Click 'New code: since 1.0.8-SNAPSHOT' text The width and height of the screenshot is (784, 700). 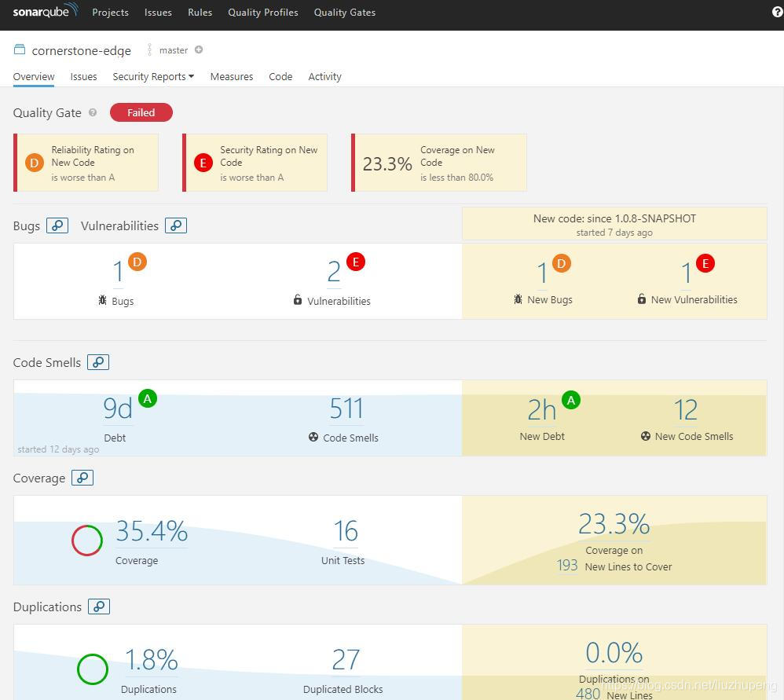click(x=614, y=218)
